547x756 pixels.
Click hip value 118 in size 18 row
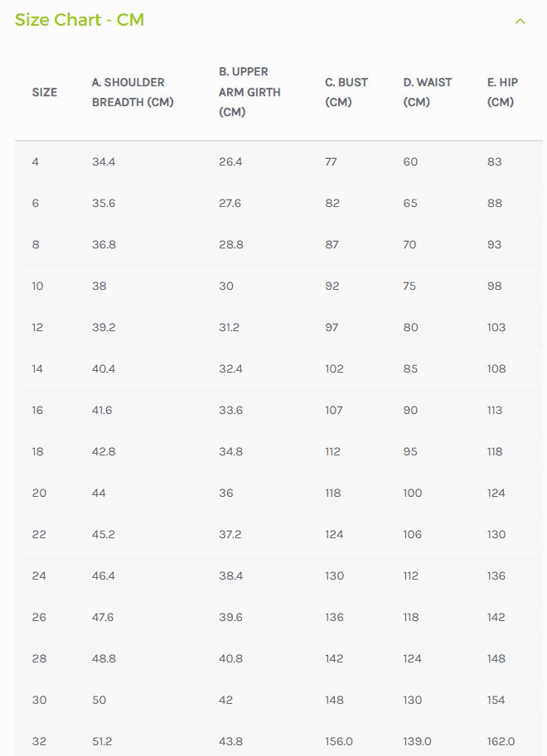pyautogui.click(x=495, y=452)
